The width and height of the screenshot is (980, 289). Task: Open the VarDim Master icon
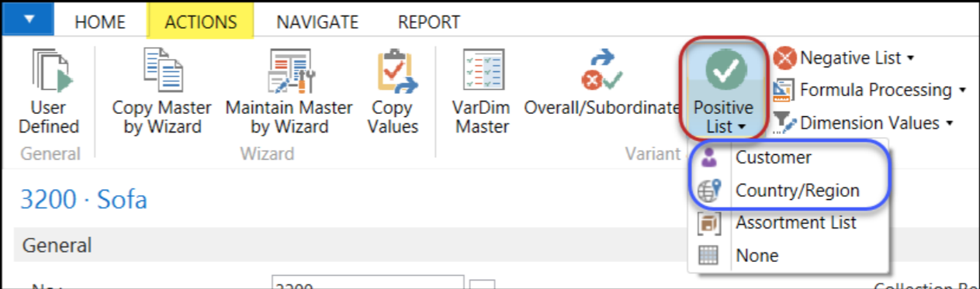(483, 71)
